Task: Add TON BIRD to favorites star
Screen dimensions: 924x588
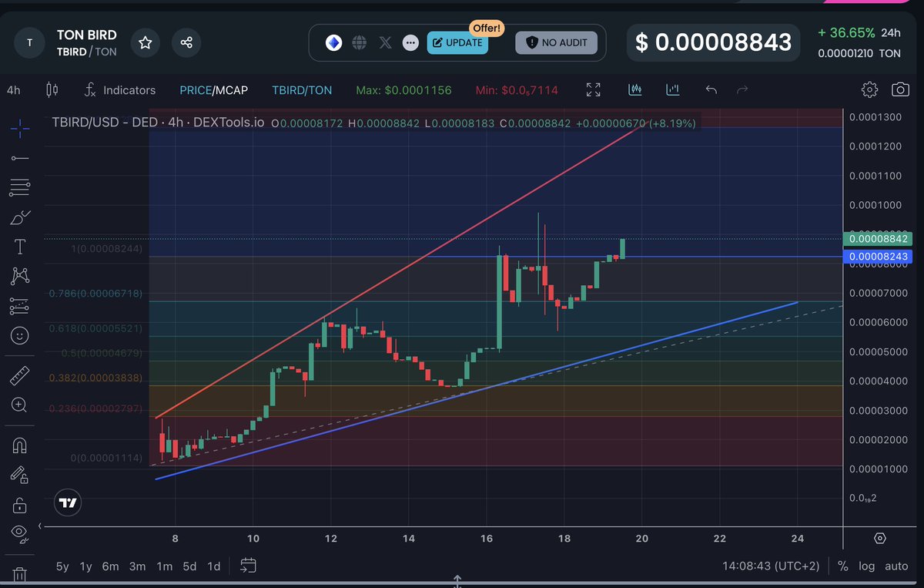Action: pyautogui.click(x=146, y=42)
